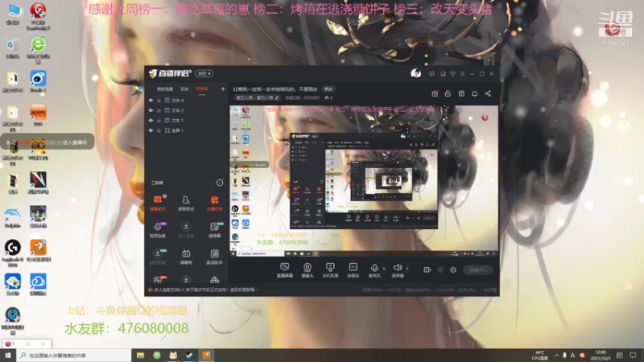
Task: Open the 房管助手 tool
Action: click(x=186, y=203)
